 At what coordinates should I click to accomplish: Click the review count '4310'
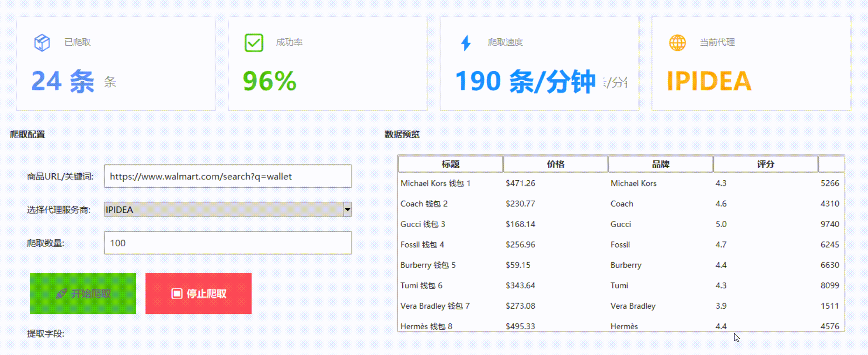point(830,204)
